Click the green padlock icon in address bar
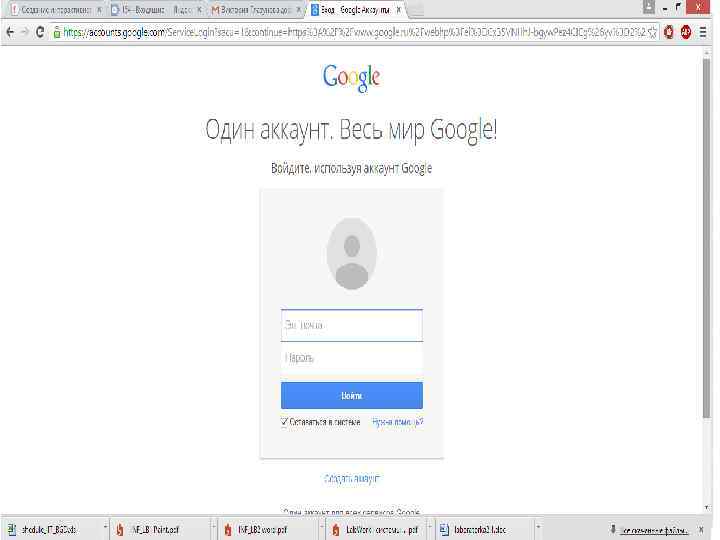The width and height of the screenshot is (720, 540). (57, 32)
